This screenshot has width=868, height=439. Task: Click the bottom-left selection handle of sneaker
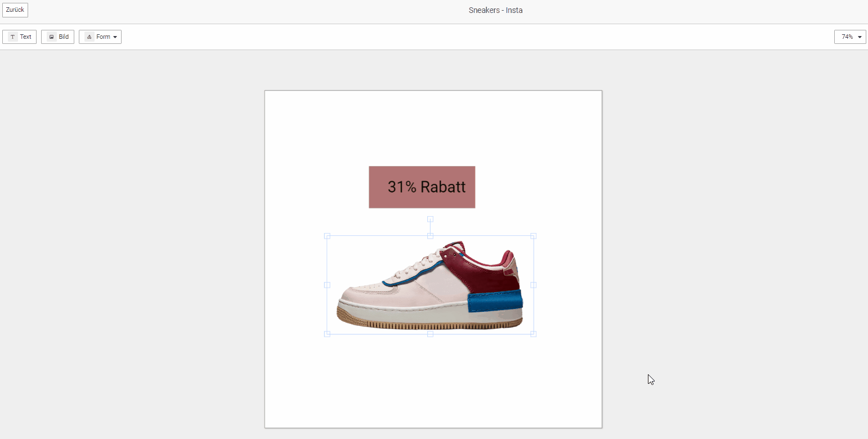click(327, 334)
